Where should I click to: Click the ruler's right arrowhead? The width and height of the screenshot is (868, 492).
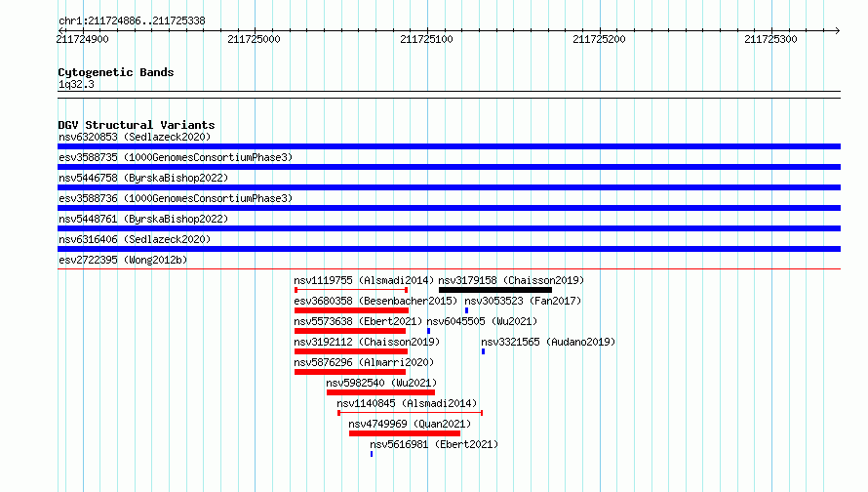click(837, 30)
